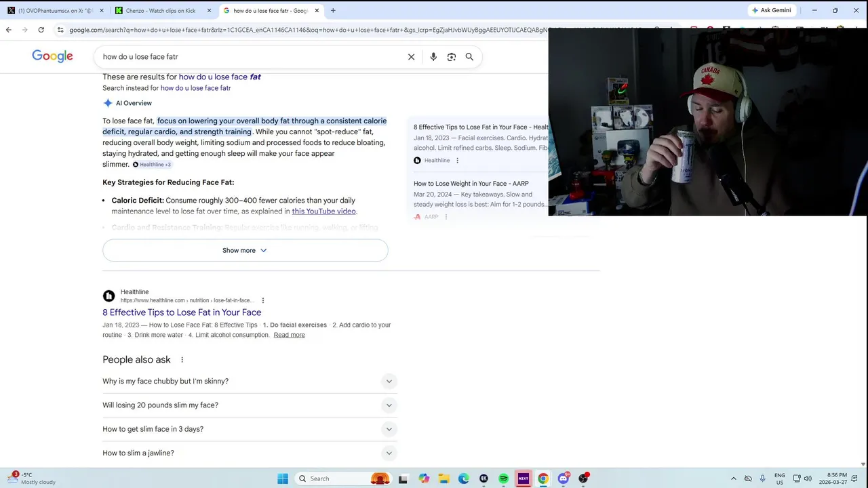Open the NZXT app on taskbar

[523, 479]
